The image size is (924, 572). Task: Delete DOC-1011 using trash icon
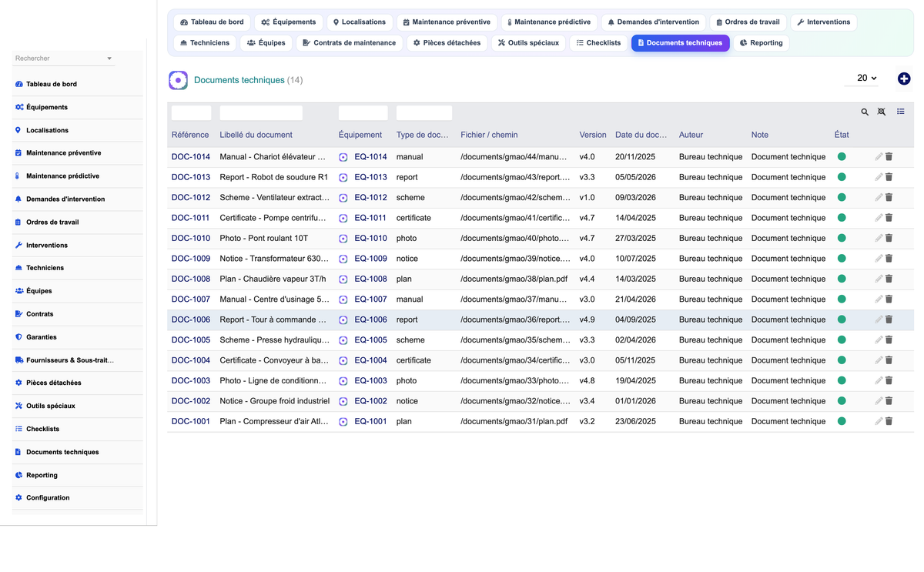coord(889,218)
